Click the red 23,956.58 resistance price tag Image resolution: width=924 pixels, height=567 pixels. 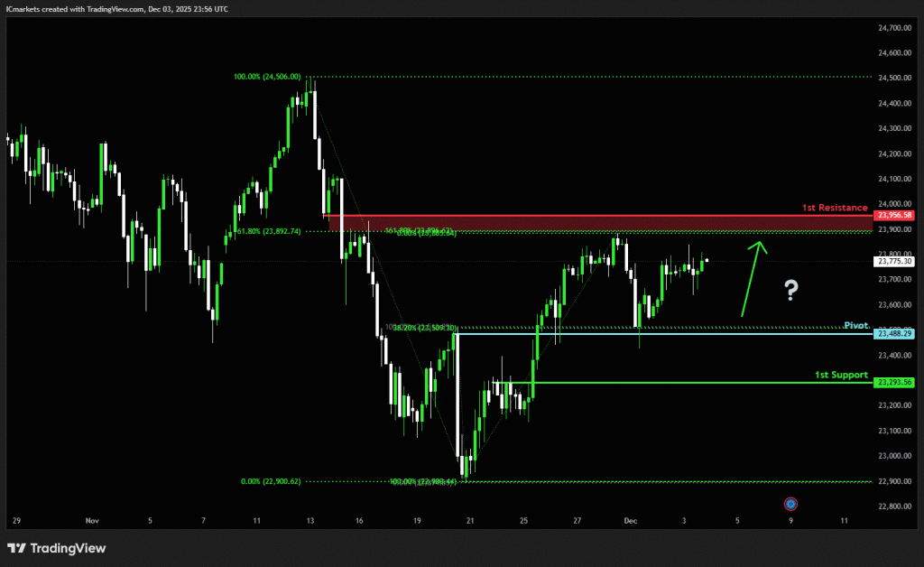pyautogui.click(x=894, y=216)
